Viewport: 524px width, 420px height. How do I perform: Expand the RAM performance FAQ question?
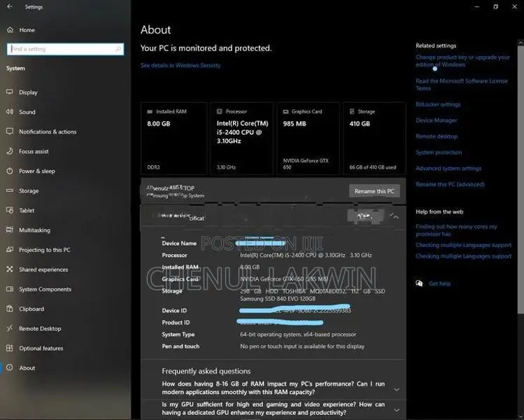tap(273, 388)
